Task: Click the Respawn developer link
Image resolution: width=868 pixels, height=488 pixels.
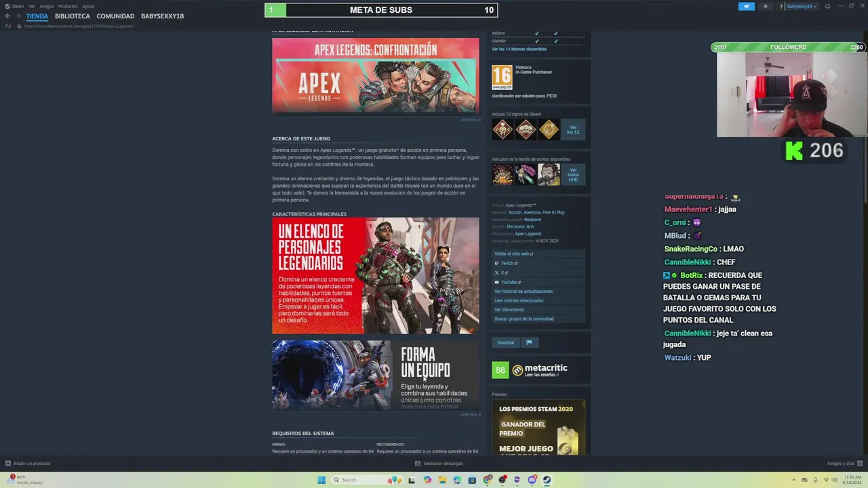Action: point(533,220)
